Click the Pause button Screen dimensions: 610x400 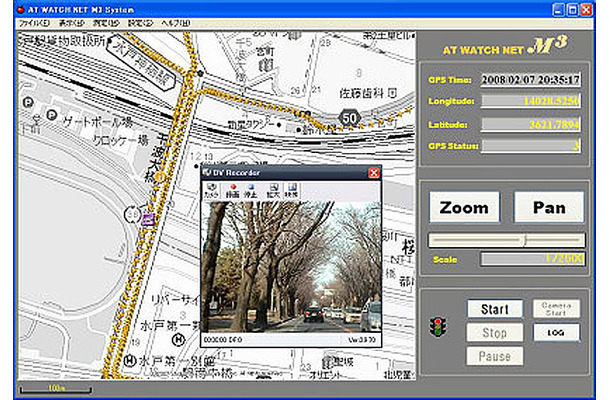coord(495,356)
